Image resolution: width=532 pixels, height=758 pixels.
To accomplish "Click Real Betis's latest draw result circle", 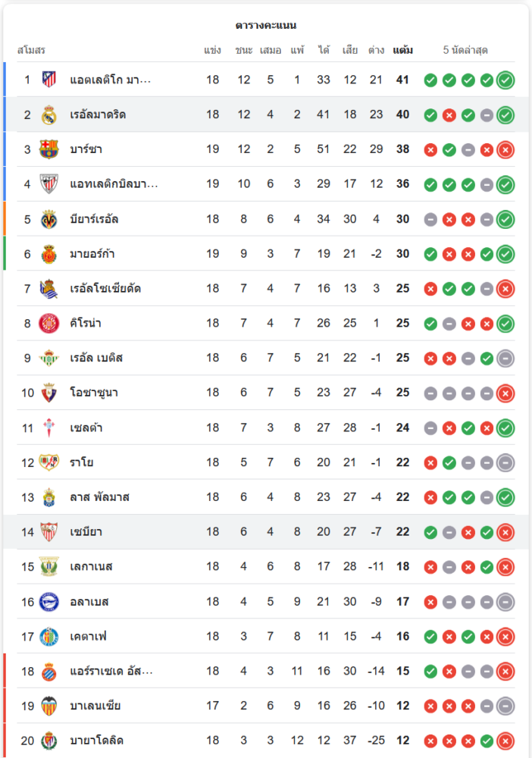I will (505, 358).
